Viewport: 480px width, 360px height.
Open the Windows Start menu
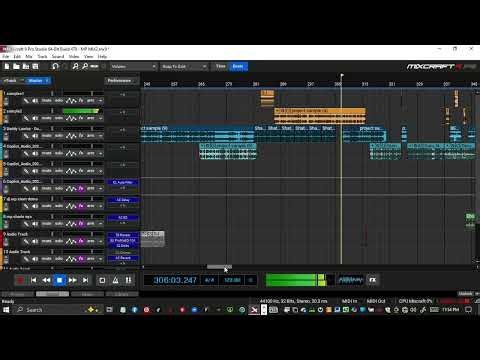point(6,310)
